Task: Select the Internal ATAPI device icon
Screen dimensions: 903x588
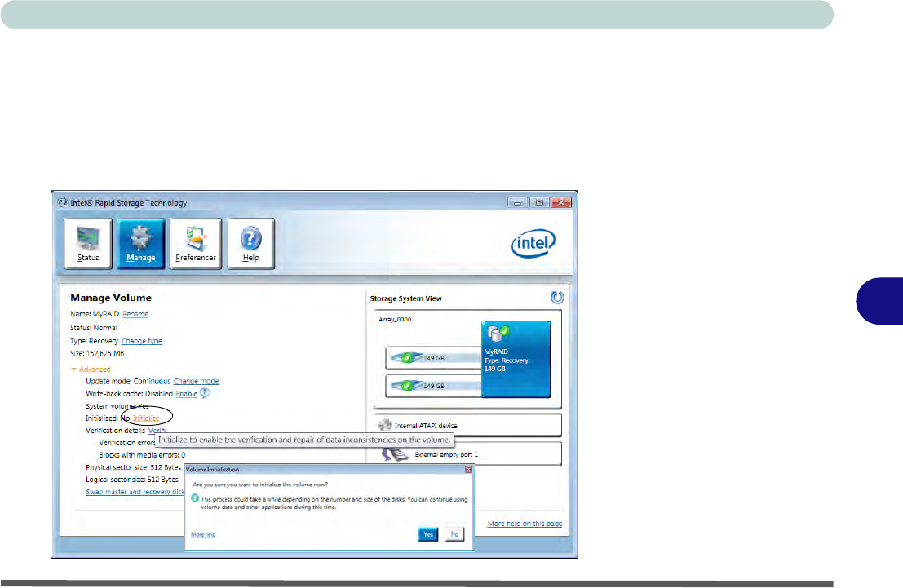Action: [385, 425]
